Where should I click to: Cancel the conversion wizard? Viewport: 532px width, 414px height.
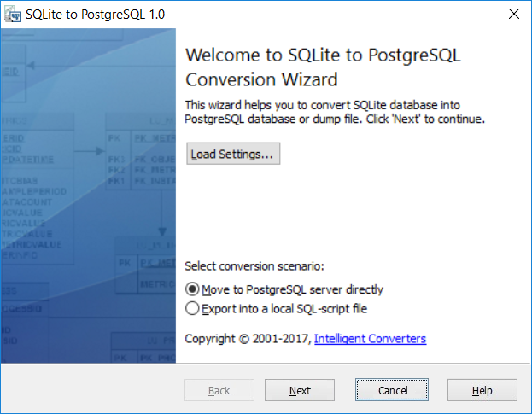click(x=392, y=390)
